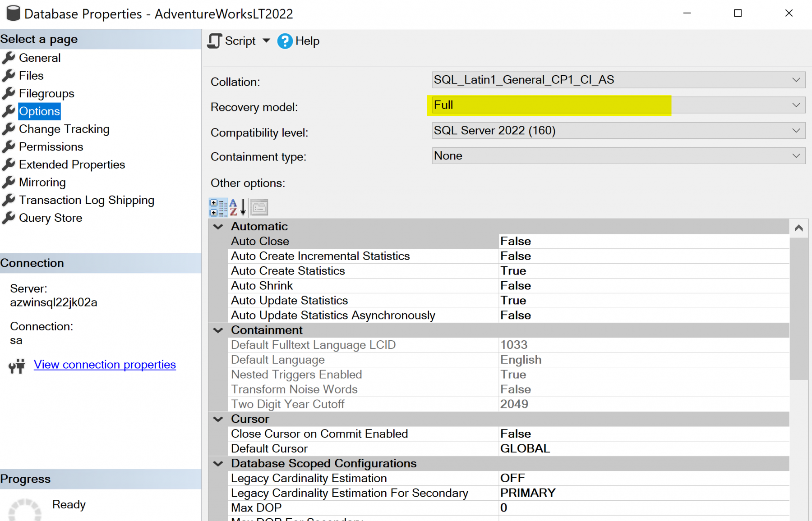Click wrench icon beside Query Store
The width and height of the screenshot is (812, 521).
(x=9, y=218)
